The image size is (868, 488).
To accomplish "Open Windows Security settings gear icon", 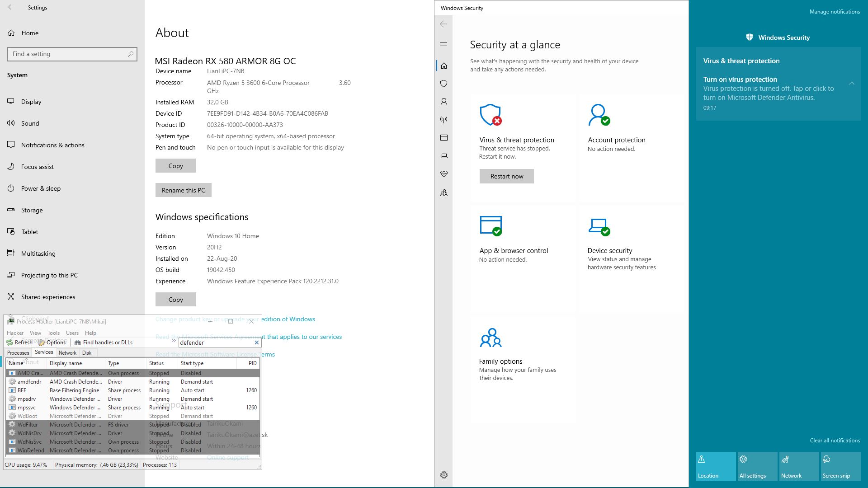I will click(444, 475).
